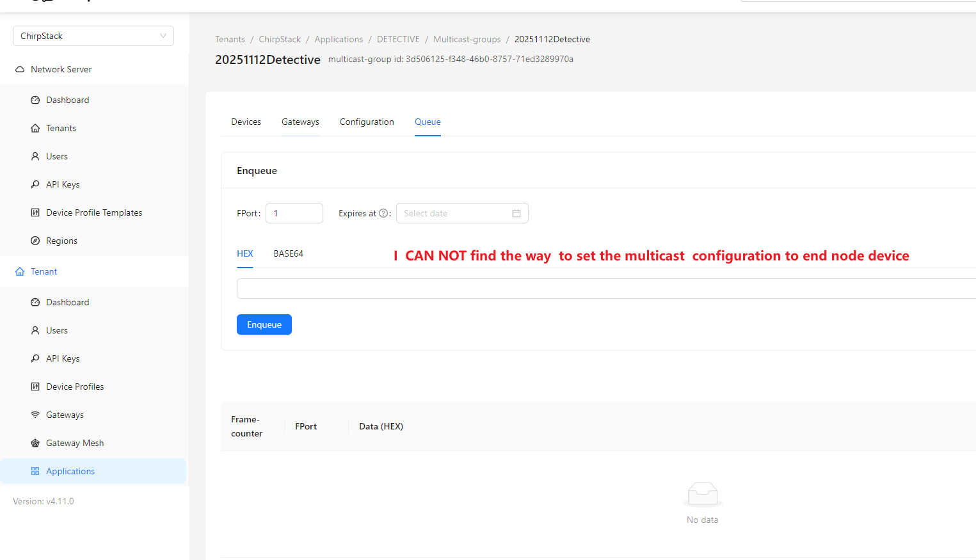This screenshot has width=976, height=560.
Task: Click the calendar icon in date picker
Action: (x=516, y=213)
